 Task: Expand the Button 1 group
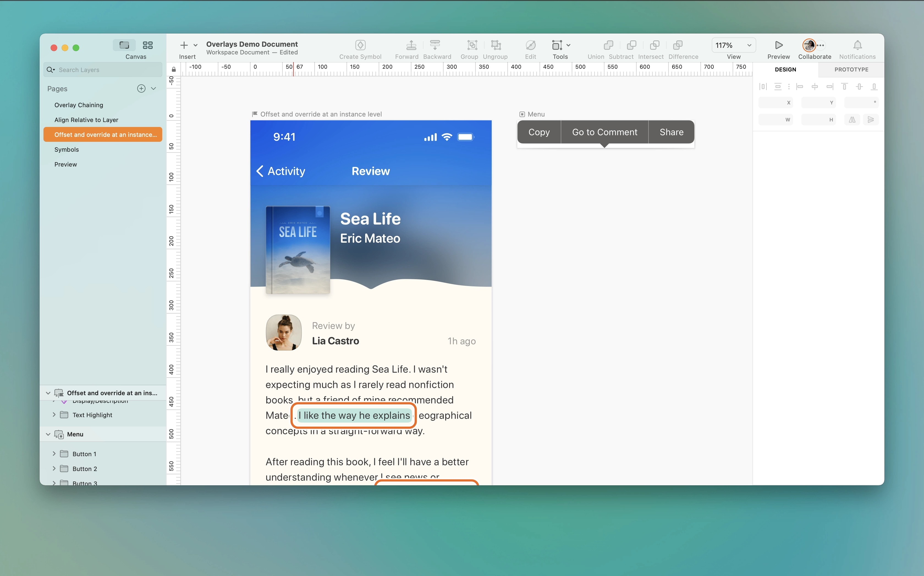54,454
